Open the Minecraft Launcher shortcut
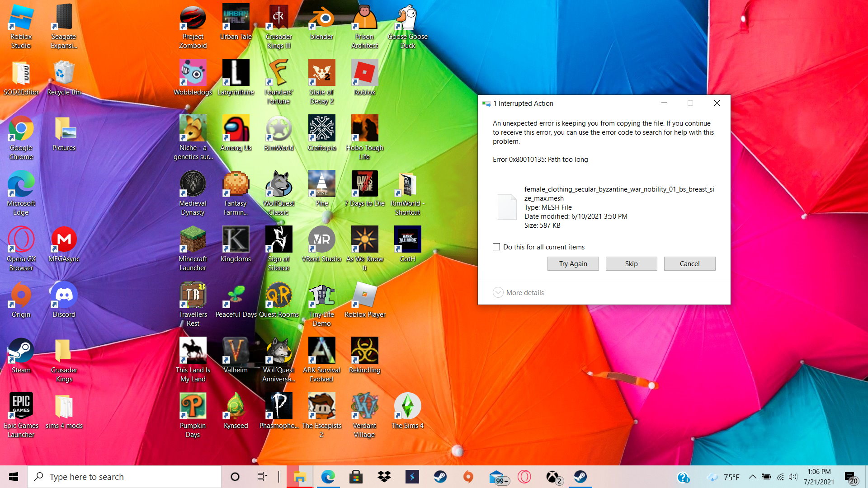The width and height of the screenshot is (868, 488). pos(193,249)
